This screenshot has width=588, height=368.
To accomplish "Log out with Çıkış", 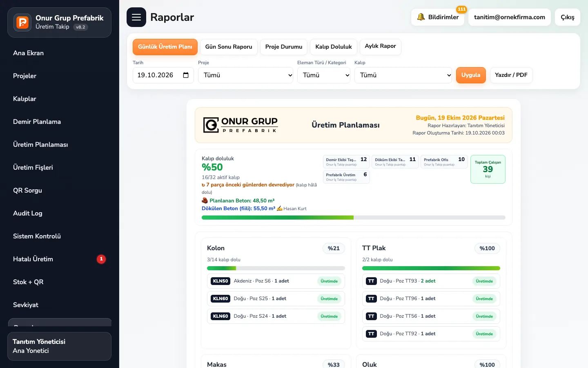I will click(568, 17).
